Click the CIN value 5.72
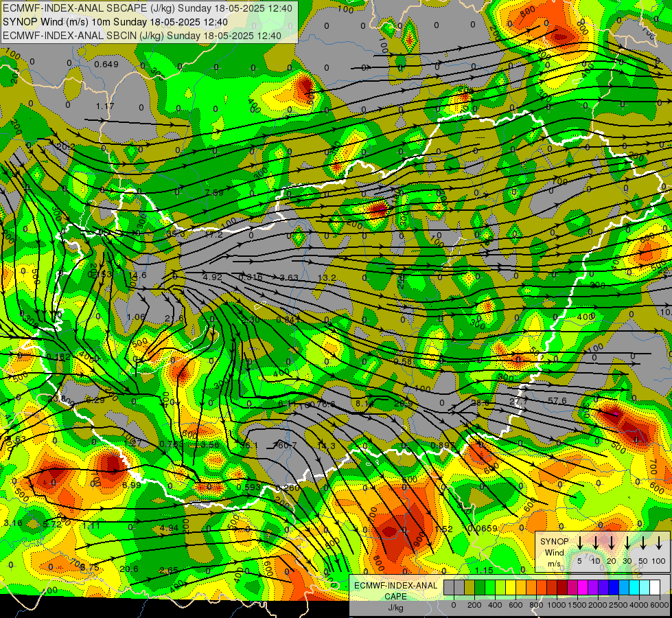Viewport: 672px width, 618px height. pos(52,524)
